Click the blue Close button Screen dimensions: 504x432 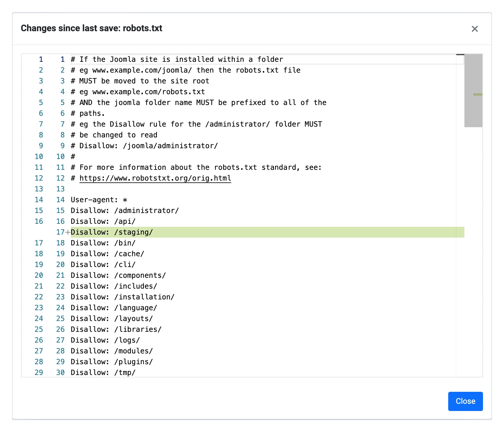tap(465, 401)
